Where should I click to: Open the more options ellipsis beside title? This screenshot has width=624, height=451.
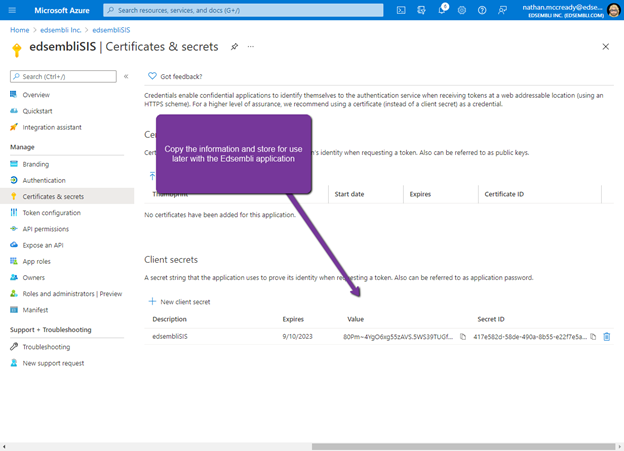251,47
